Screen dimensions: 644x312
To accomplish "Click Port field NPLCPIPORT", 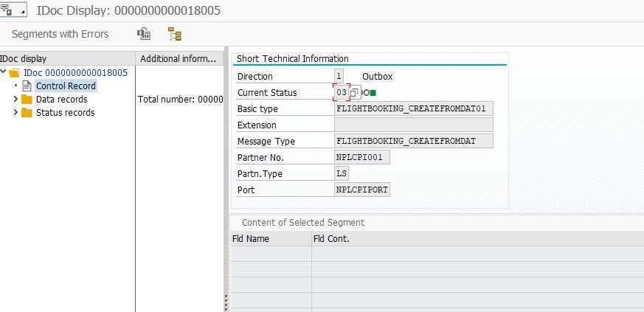I will pos(362,190).
